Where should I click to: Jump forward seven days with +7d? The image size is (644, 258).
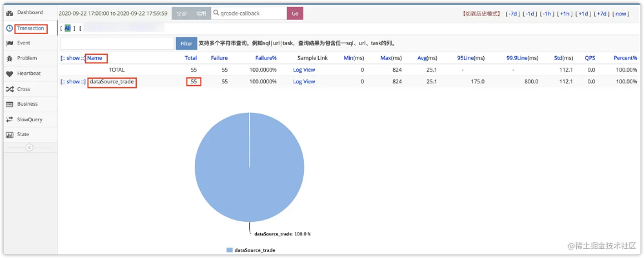601,14
